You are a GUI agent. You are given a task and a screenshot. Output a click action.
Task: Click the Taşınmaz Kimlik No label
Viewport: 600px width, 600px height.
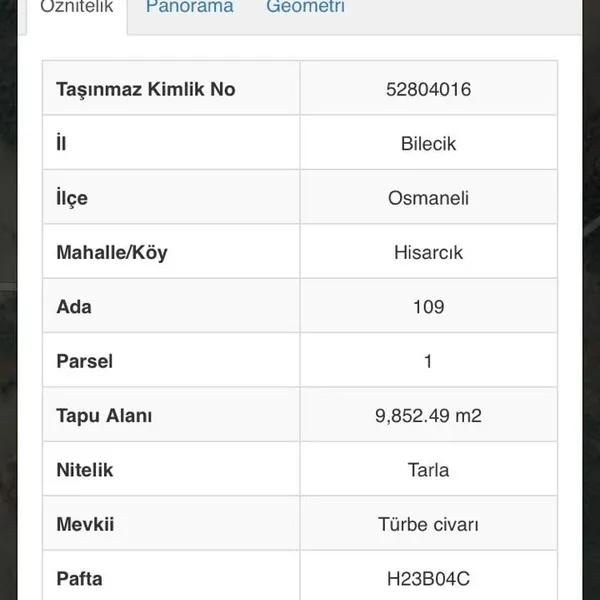tap(146, 90)
